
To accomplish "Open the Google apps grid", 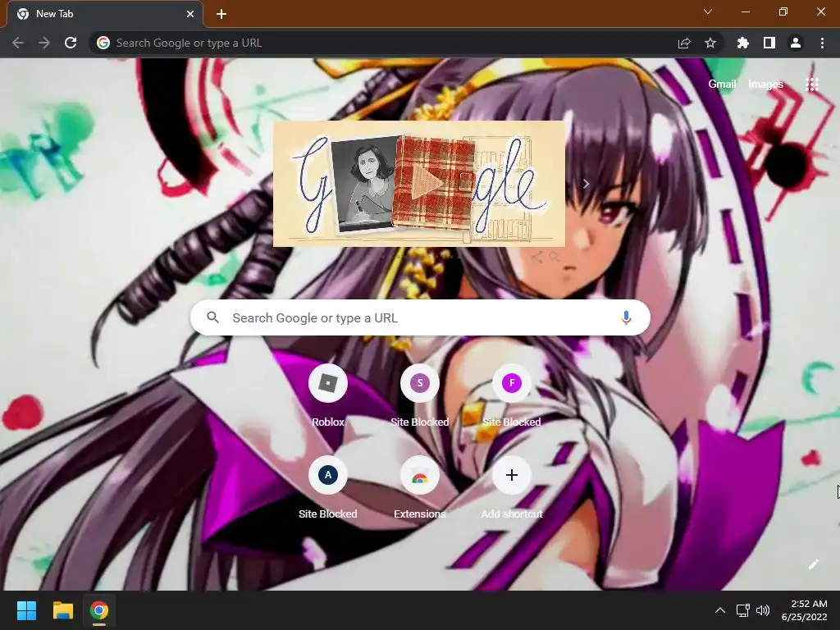I will pos(812,84).
